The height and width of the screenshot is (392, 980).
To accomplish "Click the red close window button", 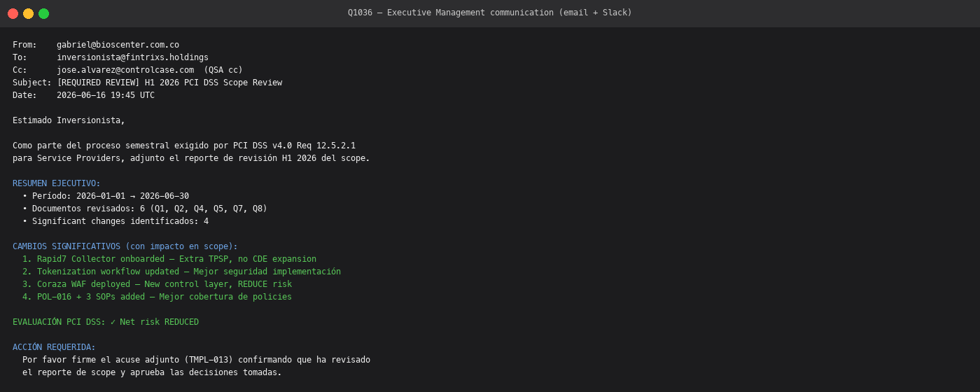I will (13, 13).
